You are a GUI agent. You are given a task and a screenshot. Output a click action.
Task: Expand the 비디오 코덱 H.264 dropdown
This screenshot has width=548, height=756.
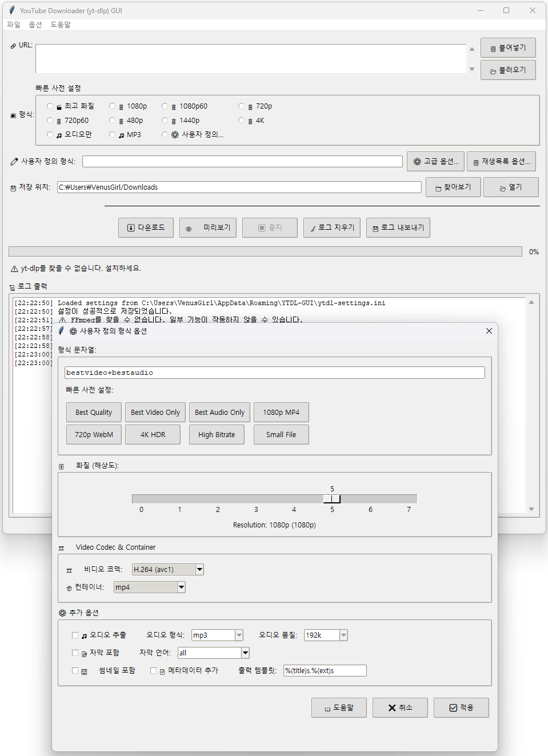pyautogui.click(x=199, y=570)
